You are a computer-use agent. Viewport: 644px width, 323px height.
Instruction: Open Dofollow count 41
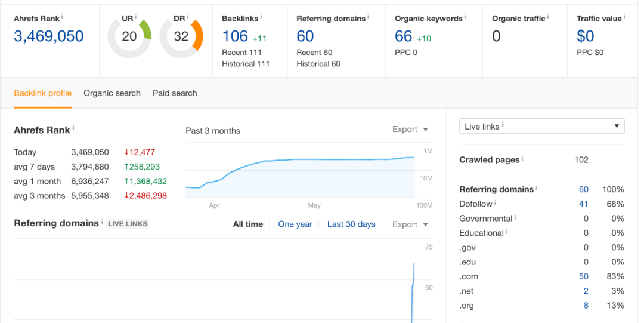tap(584, 204)
